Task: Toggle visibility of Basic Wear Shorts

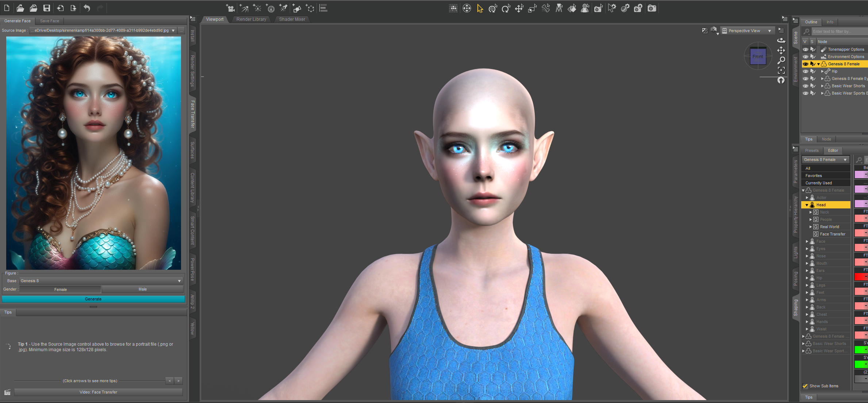Action: [806, 86]
